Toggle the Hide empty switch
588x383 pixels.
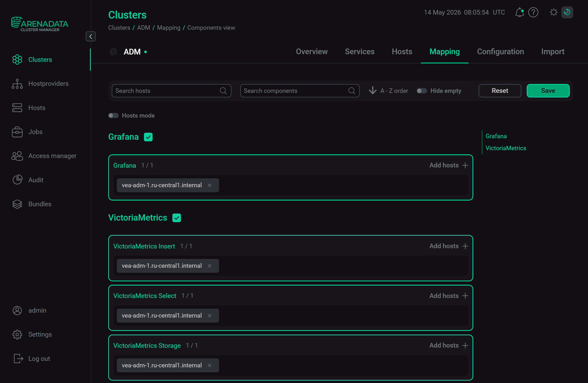pyautogui.click(x=422, y=91)
